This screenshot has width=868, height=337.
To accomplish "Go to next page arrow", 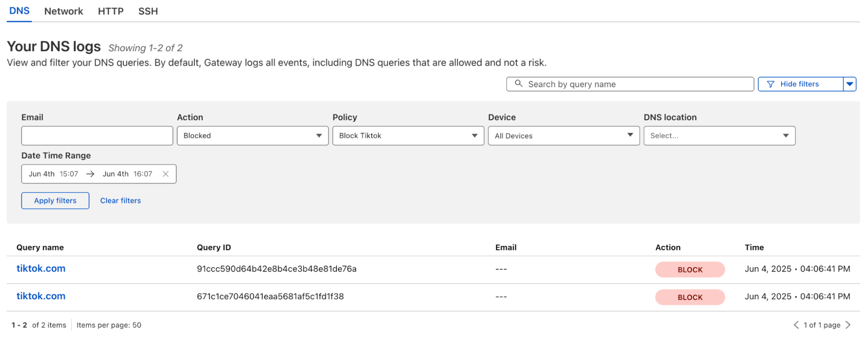I will pyautogui.click(x=848, y=325).
